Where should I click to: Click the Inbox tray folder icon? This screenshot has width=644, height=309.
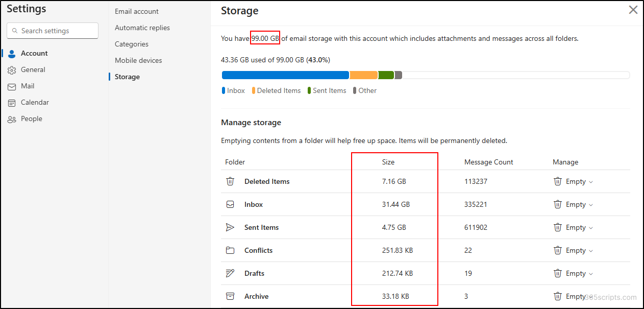coord(230,204)
